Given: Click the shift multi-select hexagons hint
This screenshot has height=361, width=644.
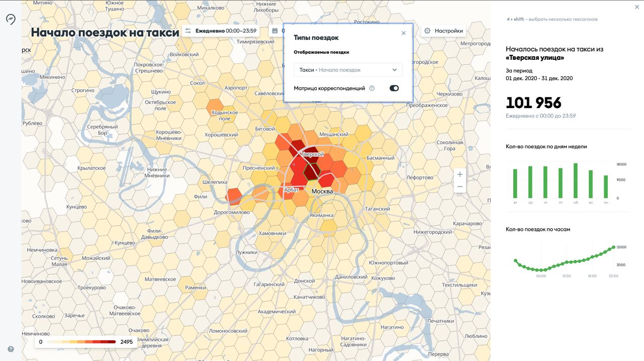Looking at the screenshot, I should coord(552,19).
